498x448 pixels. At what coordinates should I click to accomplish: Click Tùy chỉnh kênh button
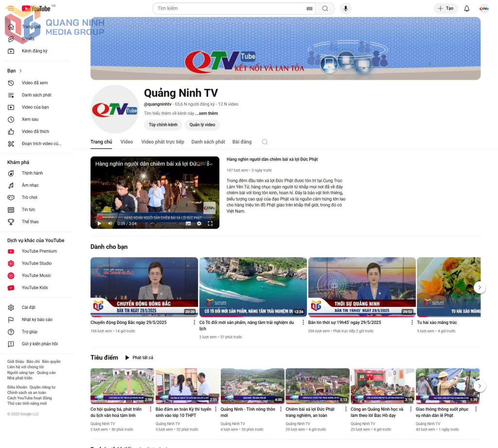[163, 125]
